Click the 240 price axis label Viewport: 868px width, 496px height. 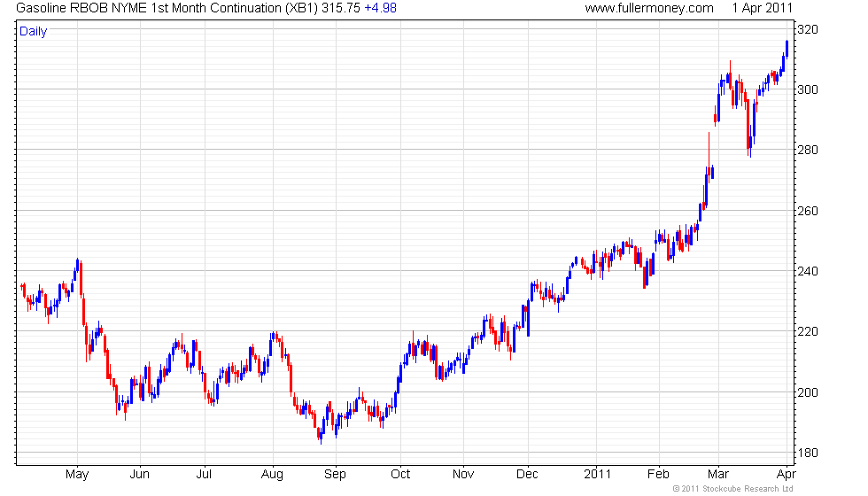[807, 271]
